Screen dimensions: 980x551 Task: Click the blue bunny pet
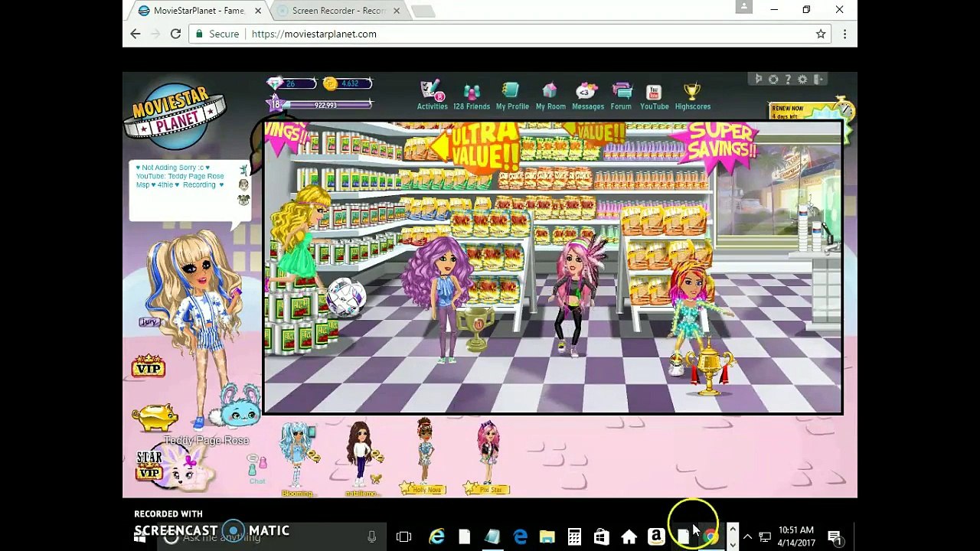point(237,406)
